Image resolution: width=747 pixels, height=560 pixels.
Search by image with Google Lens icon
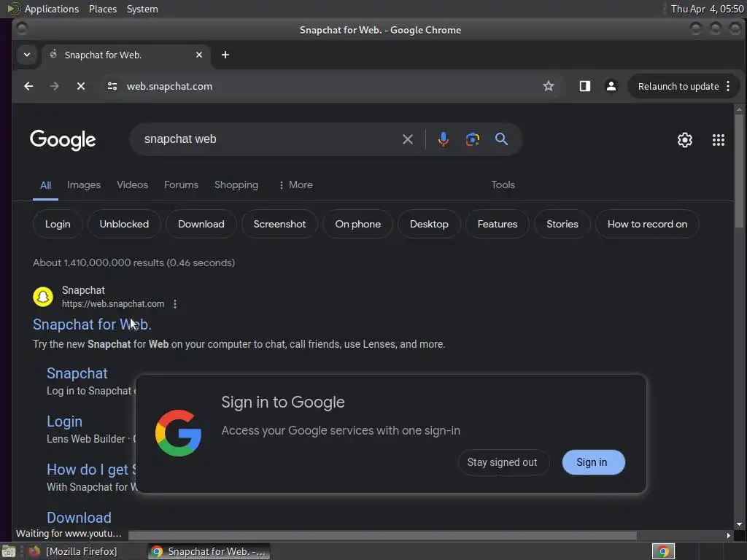[472, 139]
